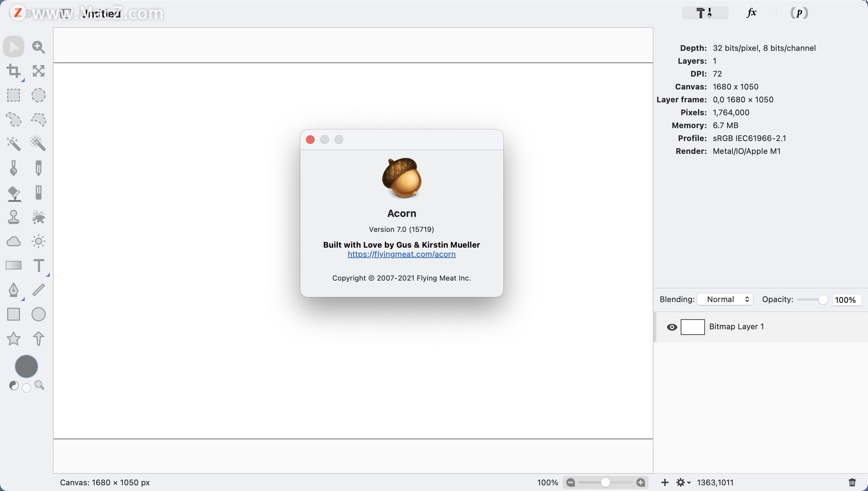Select the Bitmap Layer 1 thumbnail

click(693, 327)
